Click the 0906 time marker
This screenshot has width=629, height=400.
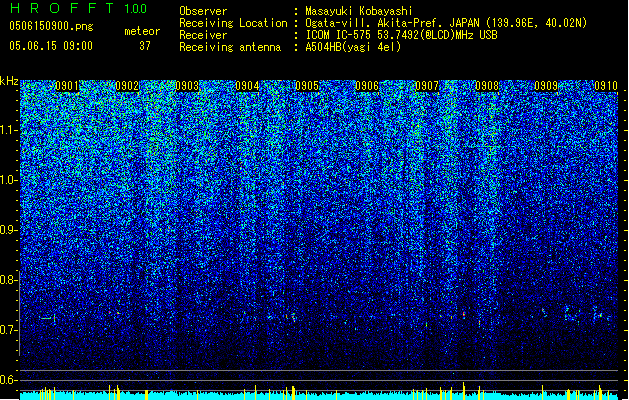click(x=367, y=86)
